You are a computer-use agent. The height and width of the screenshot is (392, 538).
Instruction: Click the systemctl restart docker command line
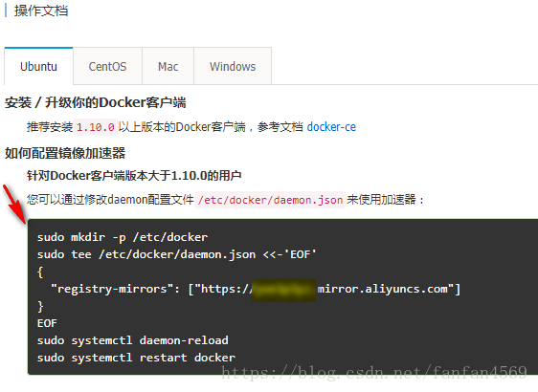click(x=136, y=358)
